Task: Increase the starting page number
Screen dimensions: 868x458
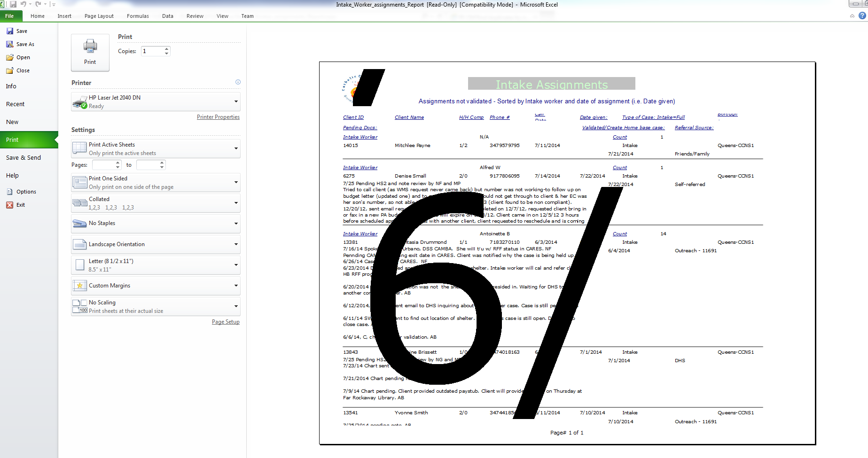Action: click(x=118, y=163)
